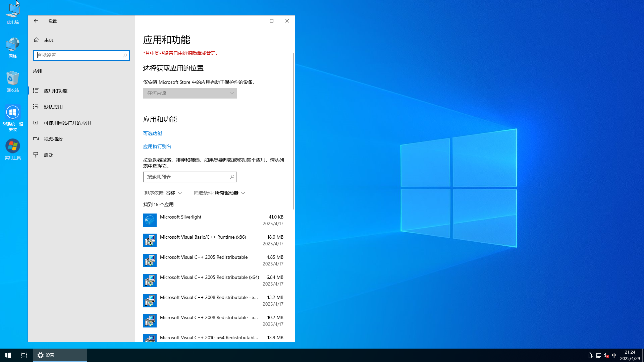Select Microsoft Visual C++ 2010 x64 Redistributable text
The width and height of the screenshot is (644, 362).
tap(209, 338)
